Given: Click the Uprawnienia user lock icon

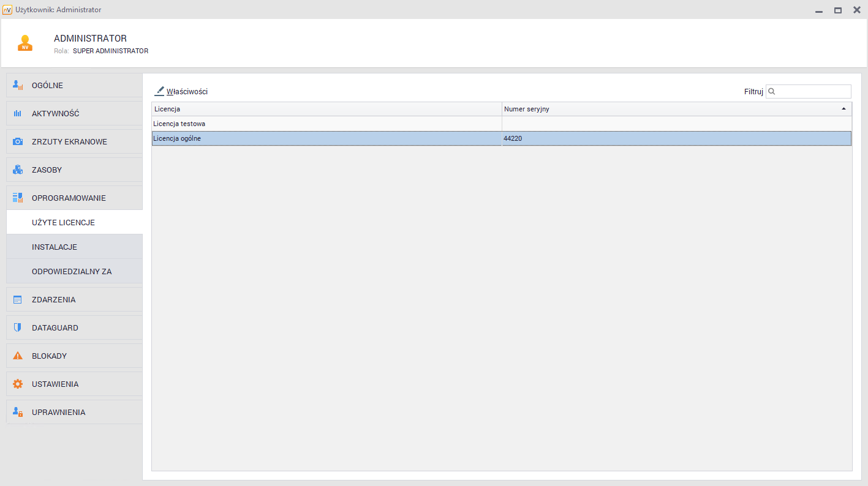Looking at the screenshot, I should coord(18,413).
